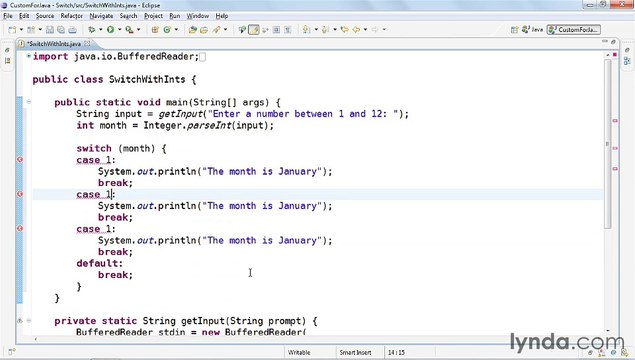Viewport: 635px width, 360px height.
Task: Click the Debug bug icon
Action: pos(92,30)
